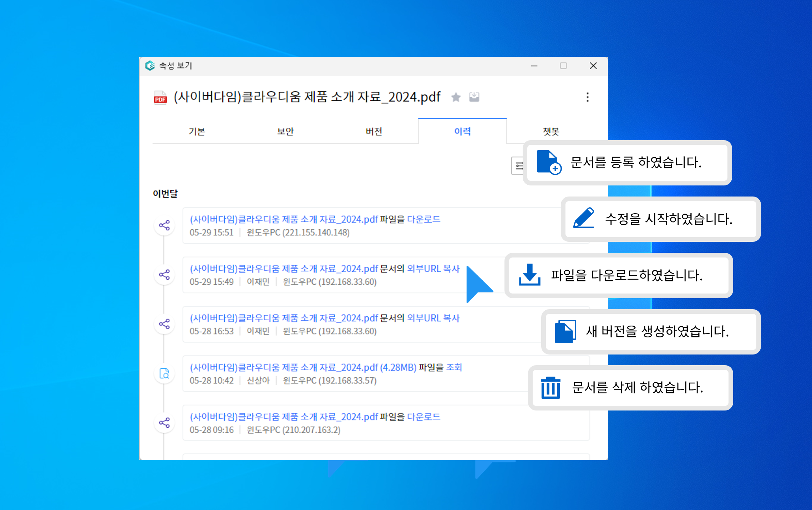The width and height of the screenshot is (812, 510).
Task: Click pencil icon in 수정을 시작하였습니다 card
Action: pyautogui.click(x=584, y=218)
